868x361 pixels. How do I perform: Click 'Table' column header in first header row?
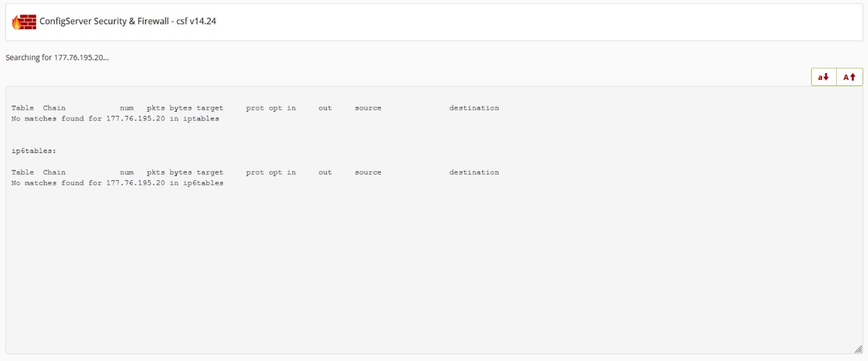coord(22,108)
